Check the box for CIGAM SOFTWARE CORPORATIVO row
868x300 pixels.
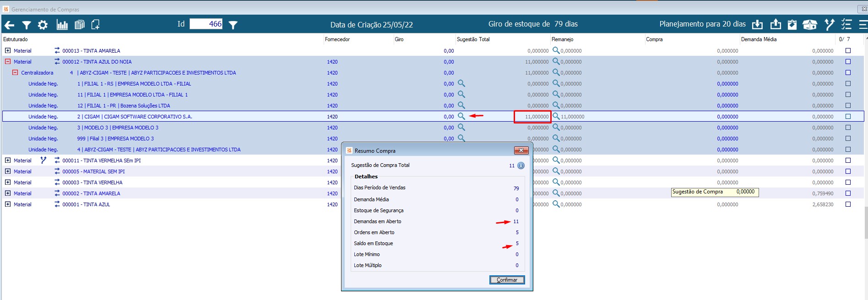848,117
